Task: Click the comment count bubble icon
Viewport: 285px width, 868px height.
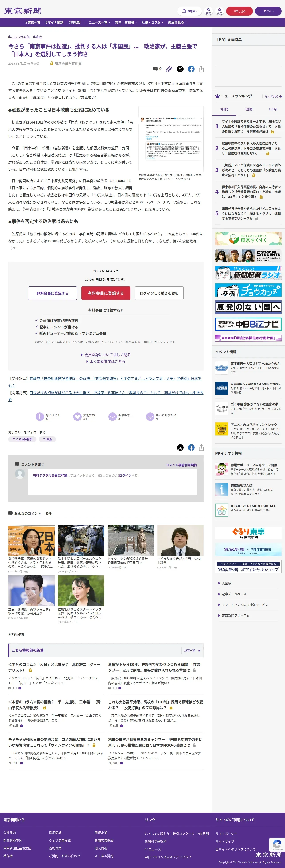Action: point(155,69)
